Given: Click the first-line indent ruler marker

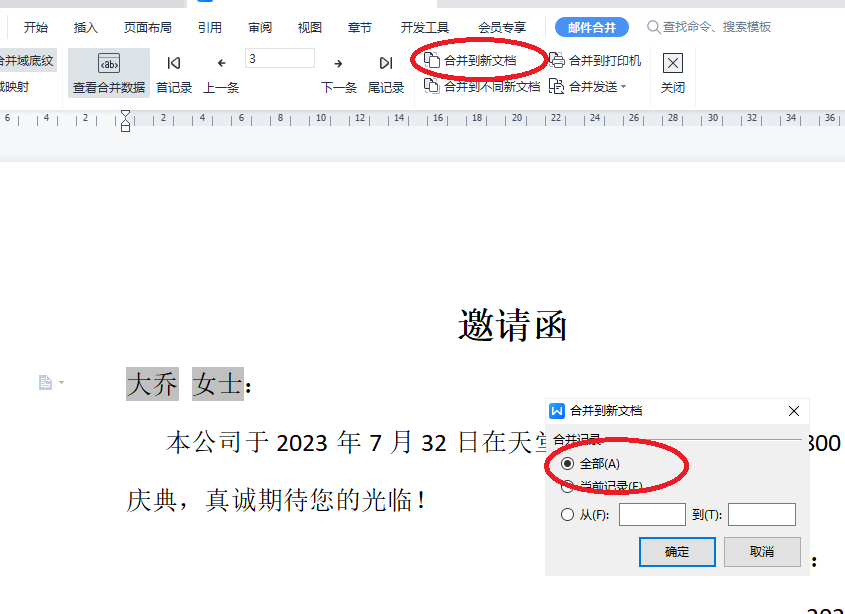Looking at the screenshot, I should (126, 114).
